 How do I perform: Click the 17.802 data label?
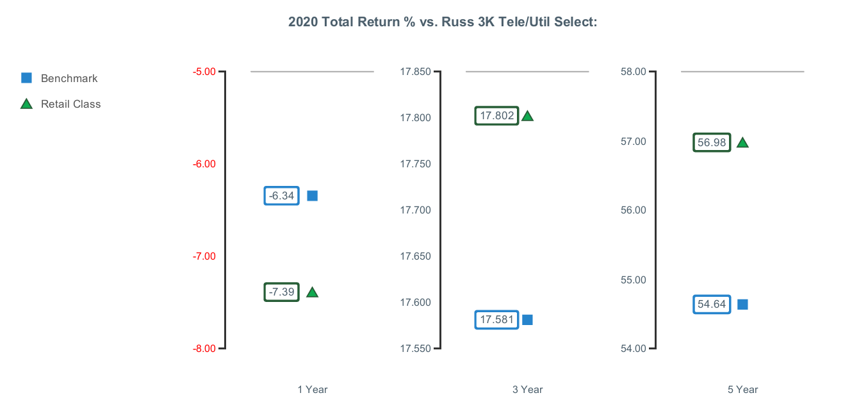point(496,116)
